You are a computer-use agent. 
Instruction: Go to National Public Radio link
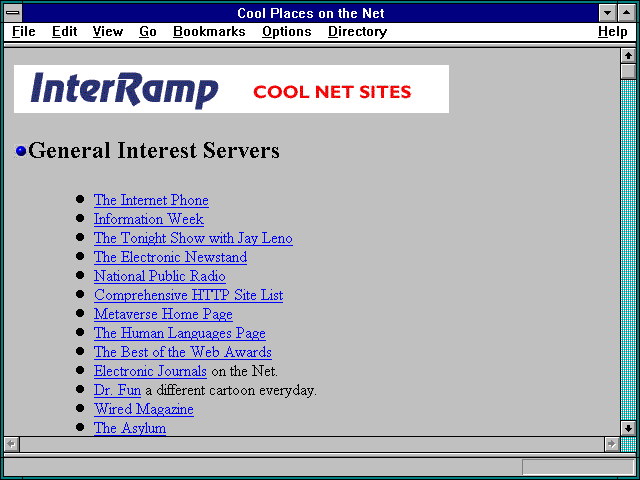160,276
